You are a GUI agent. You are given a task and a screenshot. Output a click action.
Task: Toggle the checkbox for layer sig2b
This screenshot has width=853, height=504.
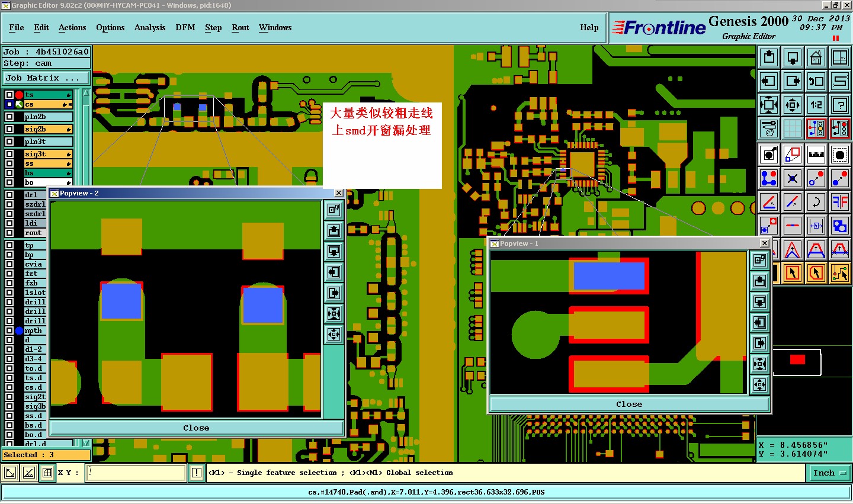pos(9,129)
